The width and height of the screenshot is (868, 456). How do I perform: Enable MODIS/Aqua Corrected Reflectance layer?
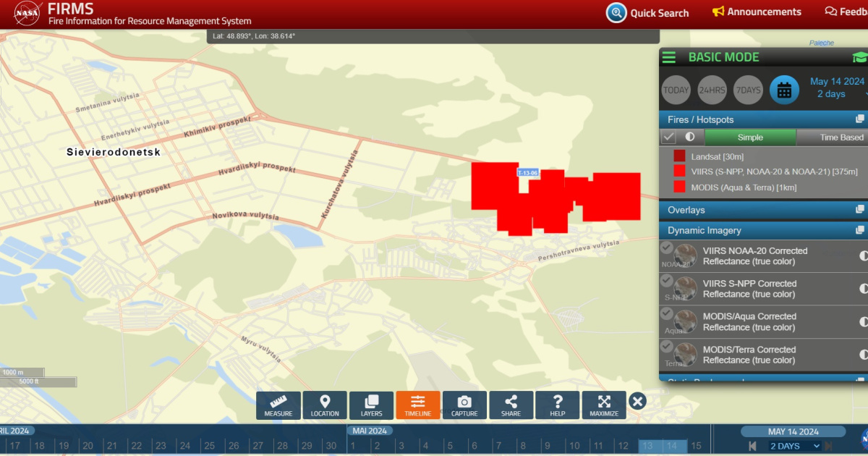click(x=666, y=313)
